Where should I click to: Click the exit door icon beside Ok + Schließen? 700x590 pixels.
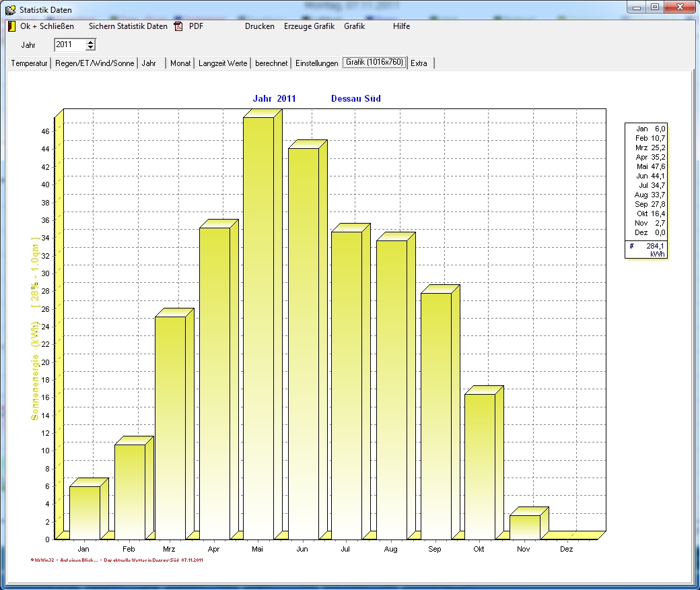11,26
